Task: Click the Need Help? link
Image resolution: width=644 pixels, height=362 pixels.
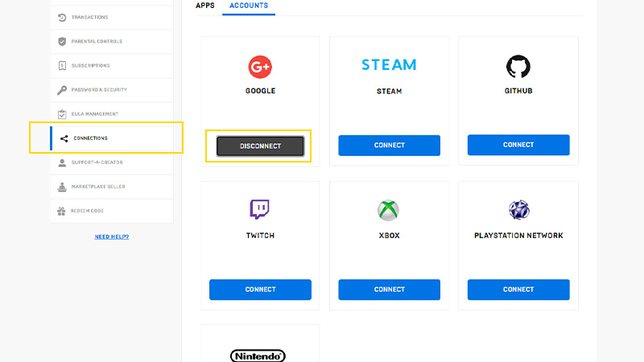Action: coord(112,237)
